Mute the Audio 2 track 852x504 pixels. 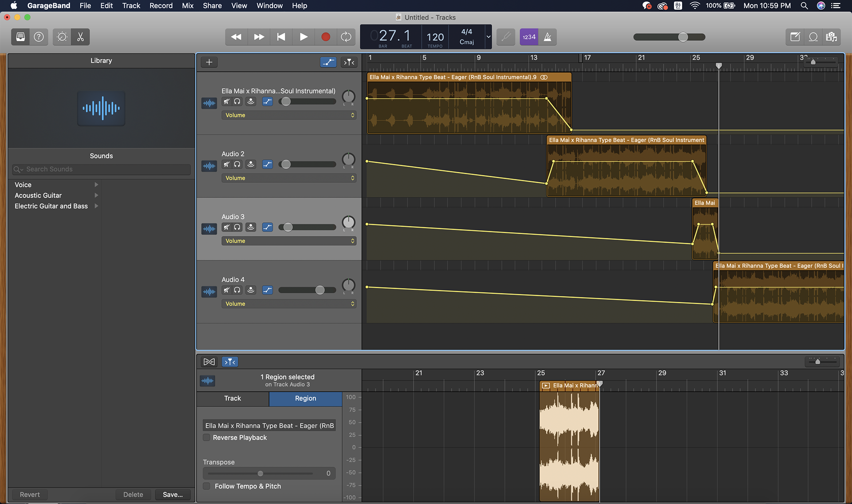[x=226, y=164]
